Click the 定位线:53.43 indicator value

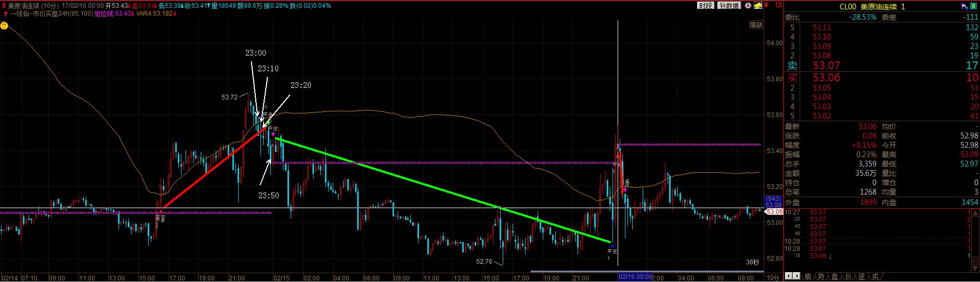coord(112,14)
